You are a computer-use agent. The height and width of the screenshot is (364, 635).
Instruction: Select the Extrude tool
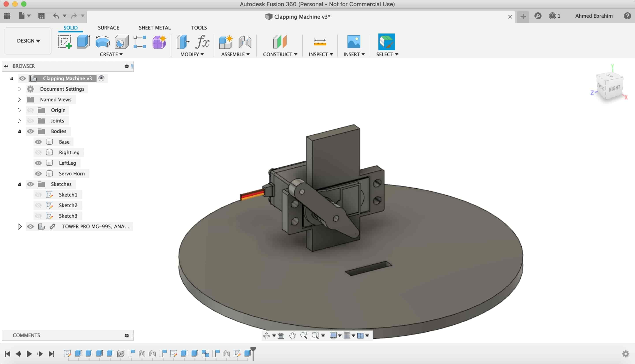(84, 41)
